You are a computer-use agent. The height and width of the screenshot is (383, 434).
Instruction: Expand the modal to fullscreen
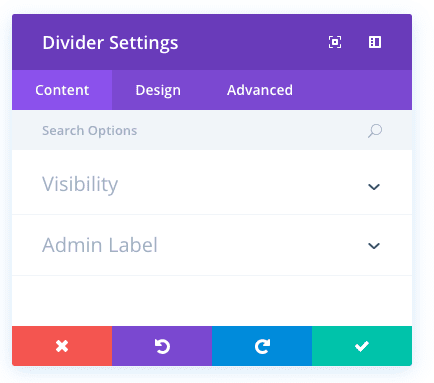coord(335,42)
